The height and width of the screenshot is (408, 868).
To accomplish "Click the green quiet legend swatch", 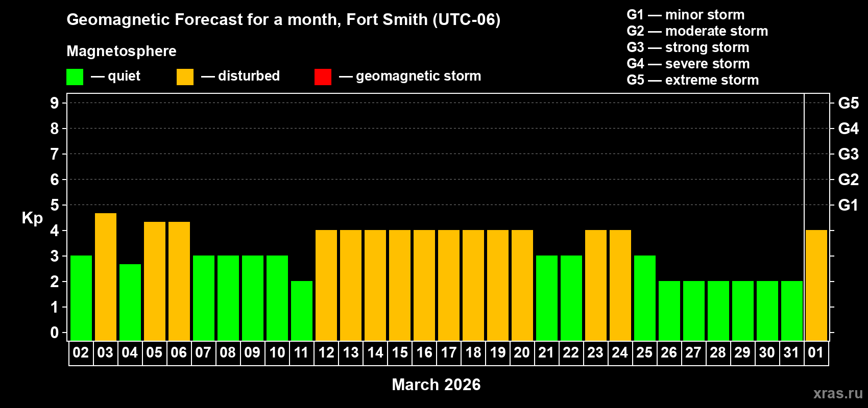I will 75,77.
